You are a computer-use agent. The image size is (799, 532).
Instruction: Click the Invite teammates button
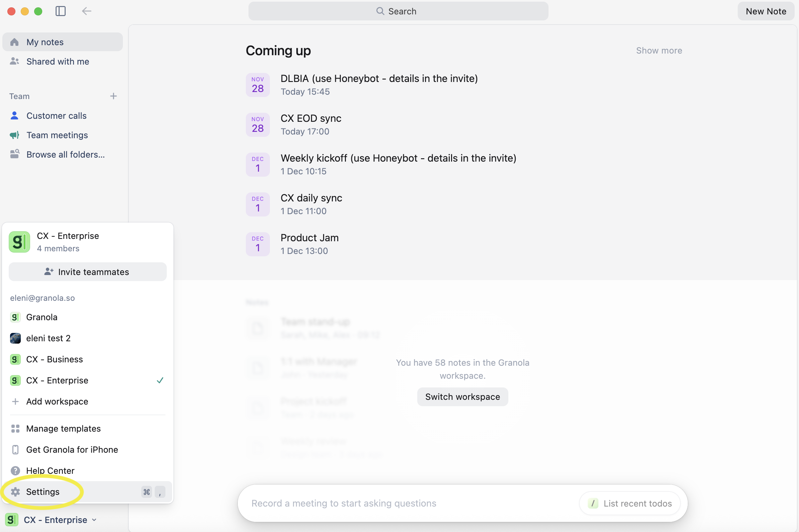tap(87, 271)
